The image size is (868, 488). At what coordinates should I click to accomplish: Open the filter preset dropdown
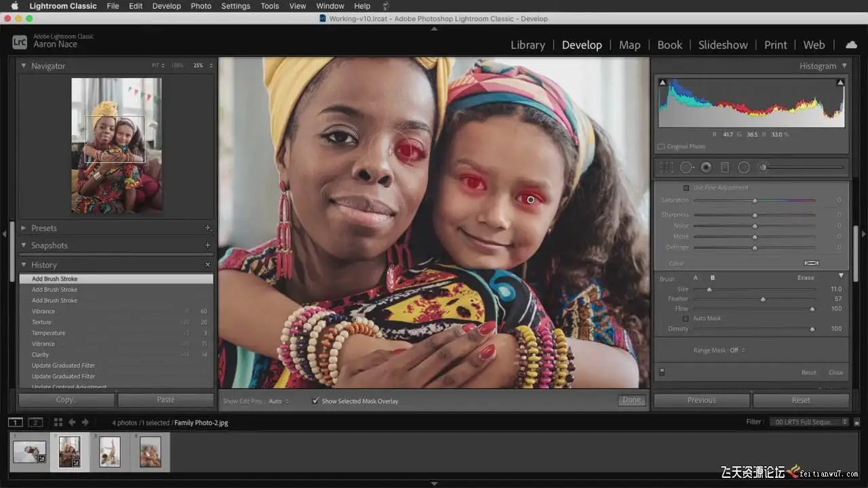[810, 422]
